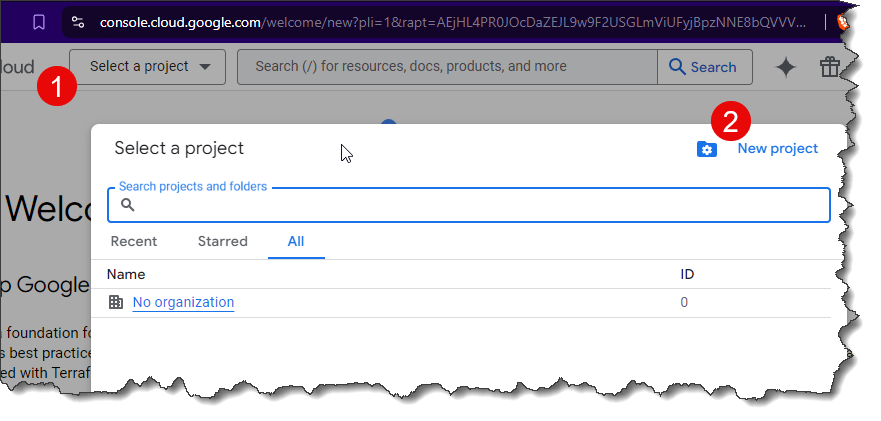Click the bookmark icon in address bar
This screenshot has width=881, height=421.
point(39,22)
